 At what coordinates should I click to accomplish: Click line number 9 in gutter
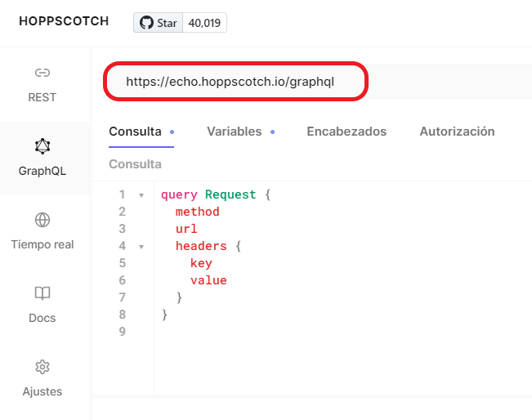(122, 332)
